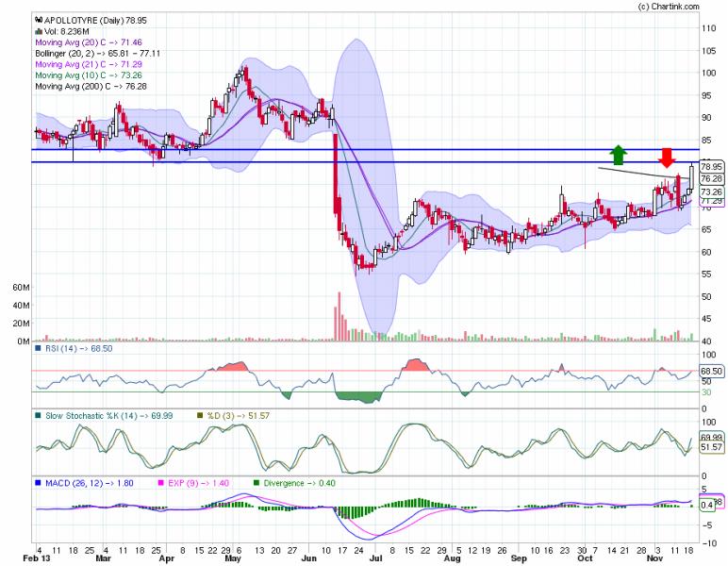The width and height of the screenshot is (728, 566).
Task: Click the Divergence green legend square
Action: click(256, 483)
